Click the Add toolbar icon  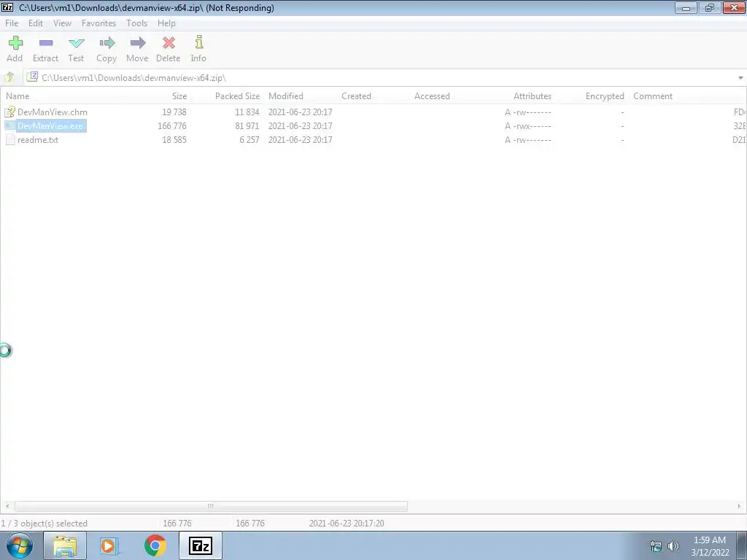coord(15,43)
